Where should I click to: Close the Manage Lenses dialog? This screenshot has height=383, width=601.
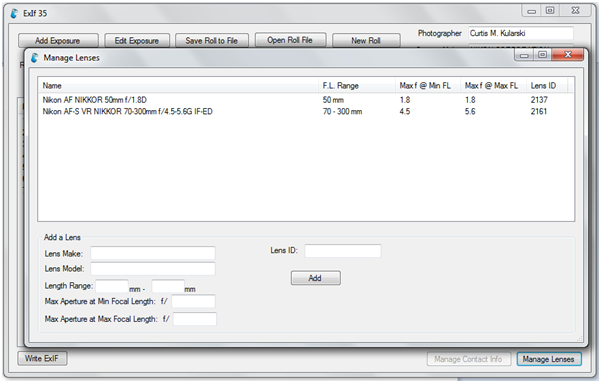(x=568, y=55)
